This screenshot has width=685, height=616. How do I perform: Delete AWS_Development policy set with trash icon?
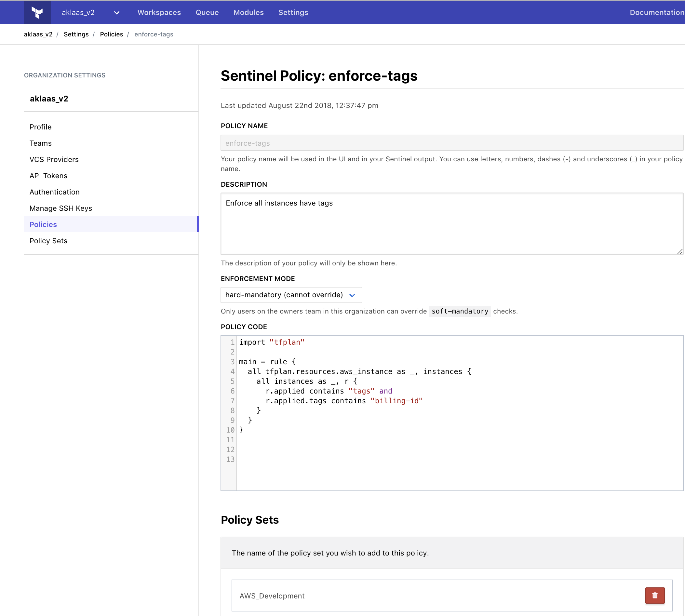coord(654,596)
